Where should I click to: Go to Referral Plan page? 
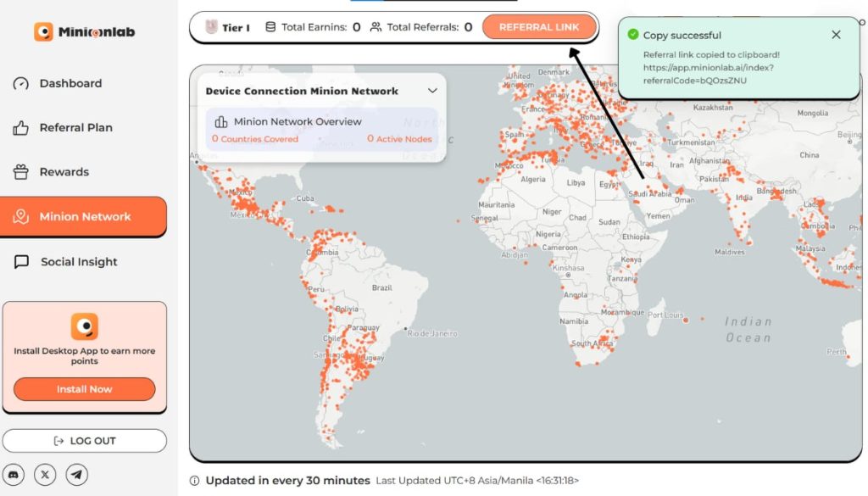75,128
